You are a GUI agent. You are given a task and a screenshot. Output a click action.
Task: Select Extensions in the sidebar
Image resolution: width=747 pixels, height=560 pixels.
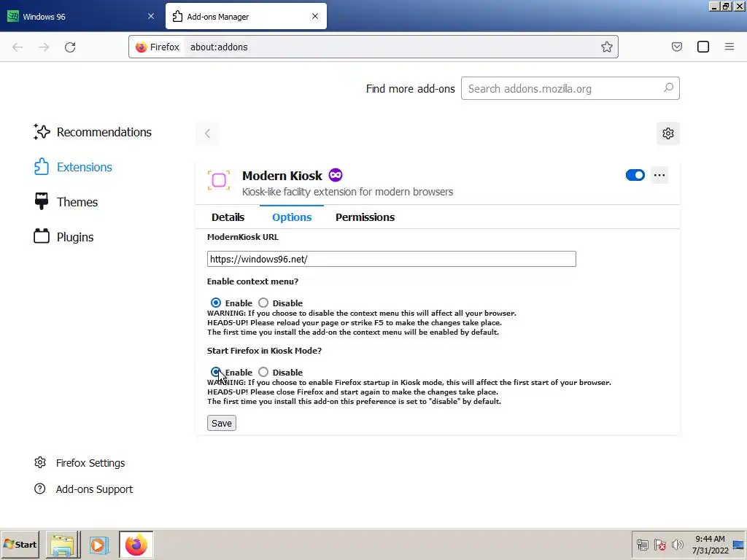[73, 167]
